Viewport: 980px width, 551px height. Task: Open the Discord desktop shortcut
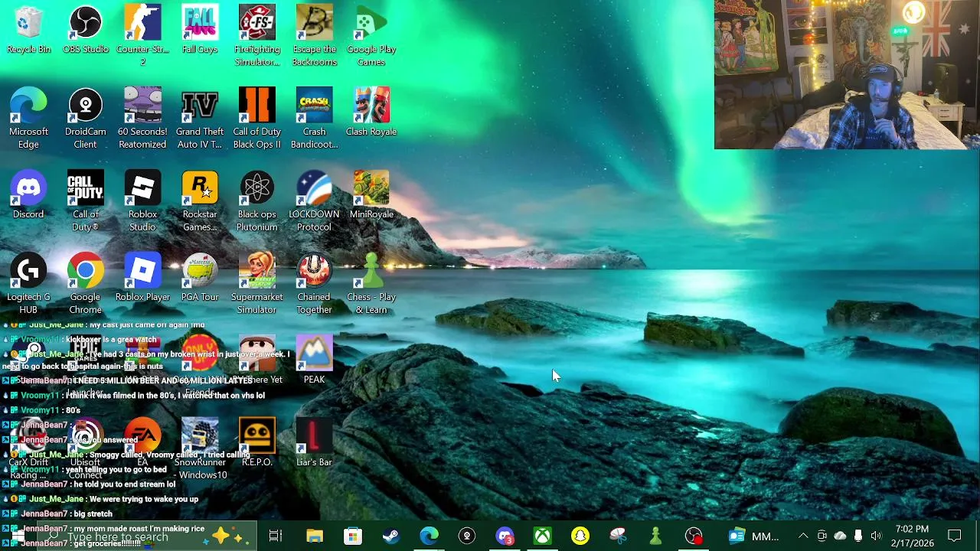click(x=28, y=196)
